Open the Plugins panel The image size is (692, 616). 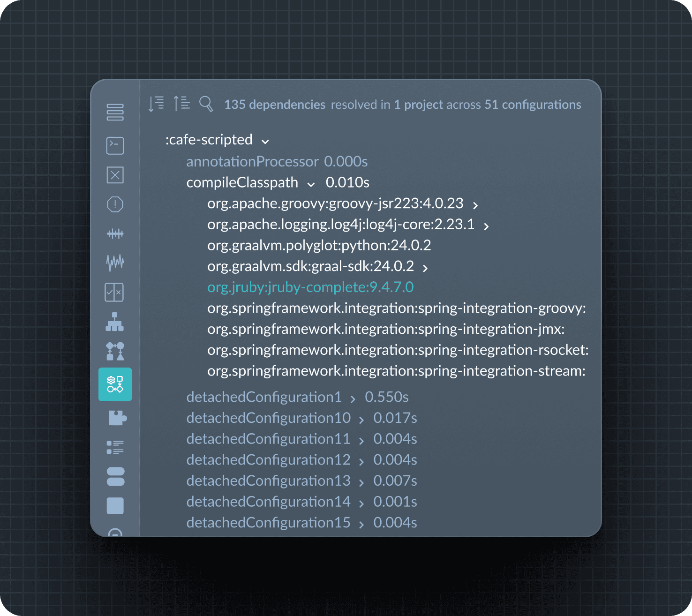(115, 418)
